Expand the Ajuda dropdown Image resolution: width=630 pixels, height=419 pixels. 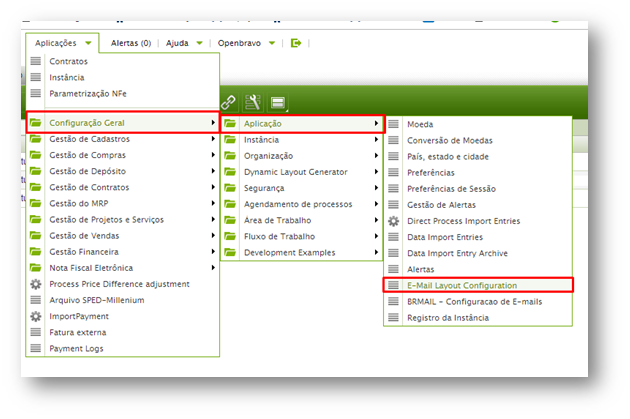183,43
